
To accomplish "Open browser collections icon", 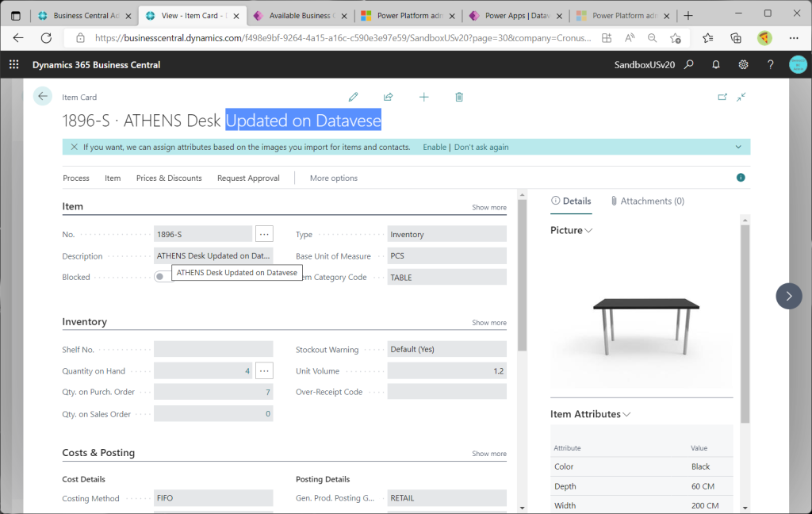I will tap(735, 38).
